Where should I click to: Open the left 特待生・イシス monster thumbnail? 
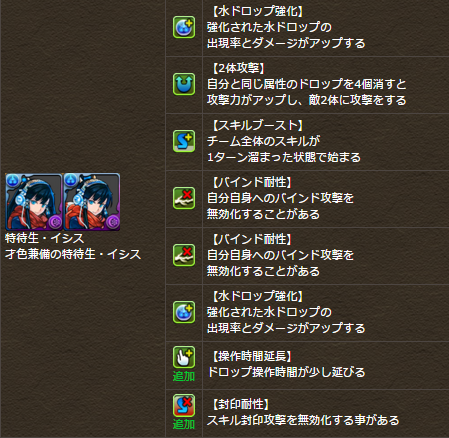34,202
